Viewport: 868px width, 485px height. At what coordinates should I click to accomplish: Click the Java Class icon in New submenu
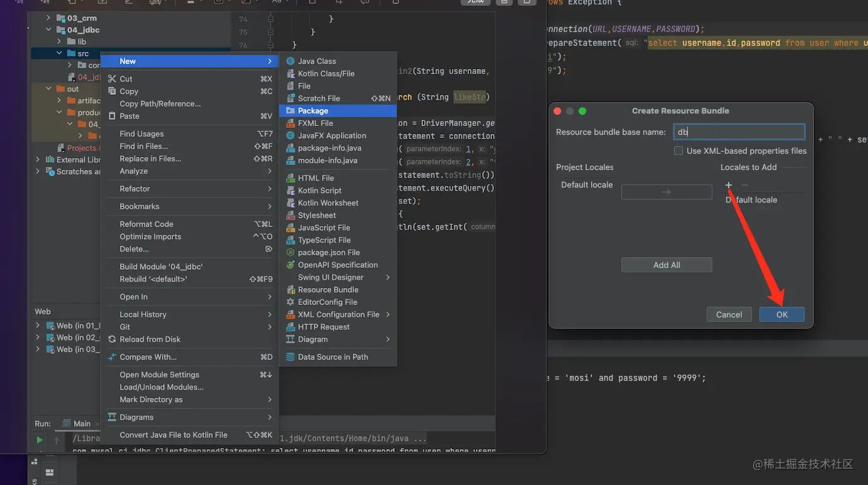click(x=291, y=61)
